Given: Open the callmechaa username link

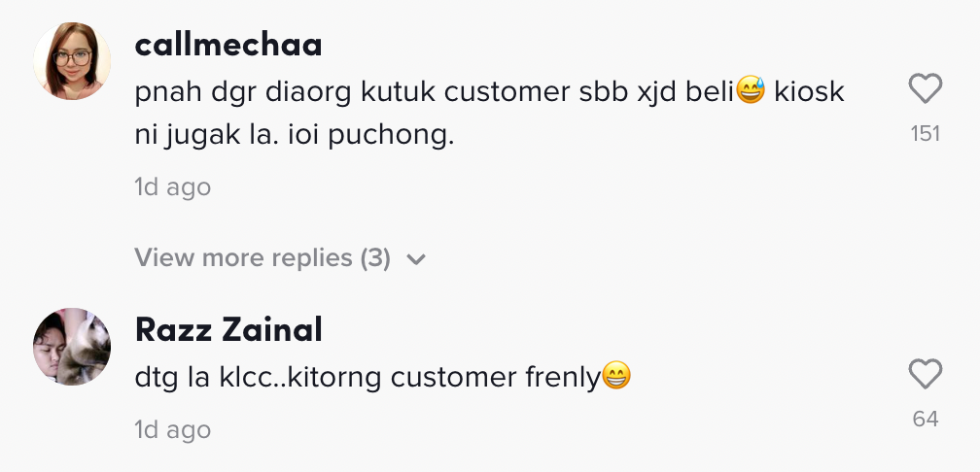Looking at the screenshot, I should pyautogui.click(x=228, y=46).
